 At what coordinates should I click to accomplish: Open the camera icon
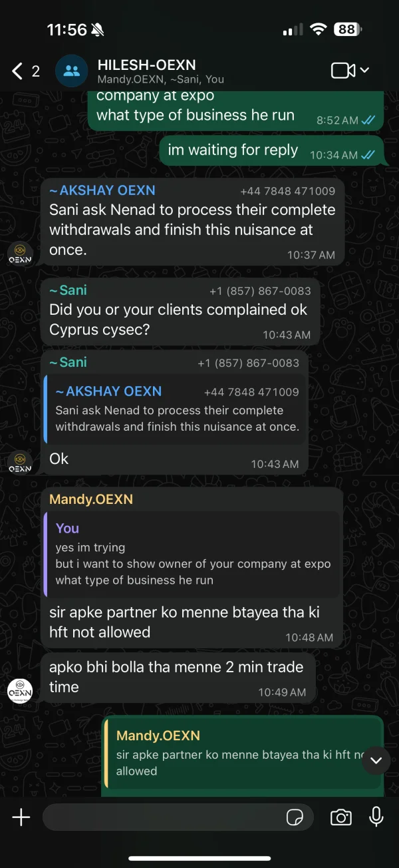pyautogui.click(x=341, y=817)
